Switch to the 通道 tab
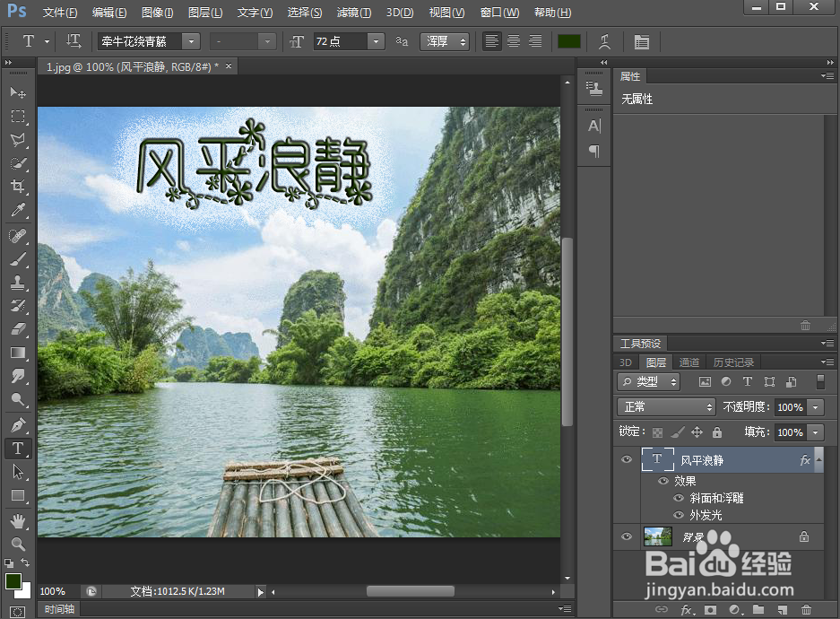 [x=688, y=362]
